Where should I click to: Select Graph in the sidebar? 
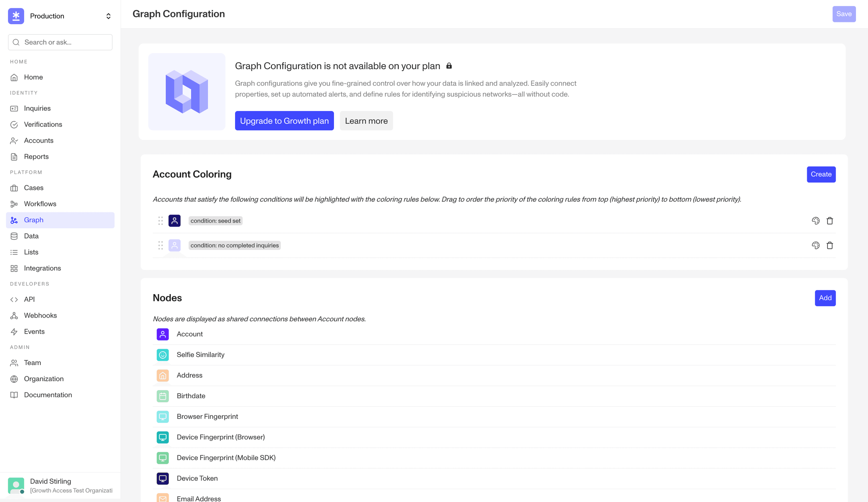[60, 220]
